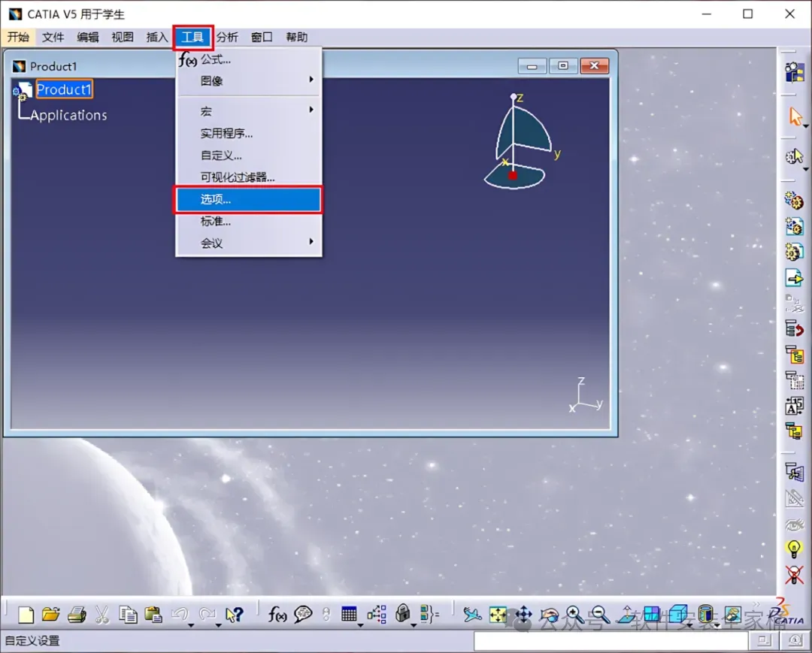The image size is (812, 653).
Task: Expand the 会议 submenu
Action: coord(249,243)
